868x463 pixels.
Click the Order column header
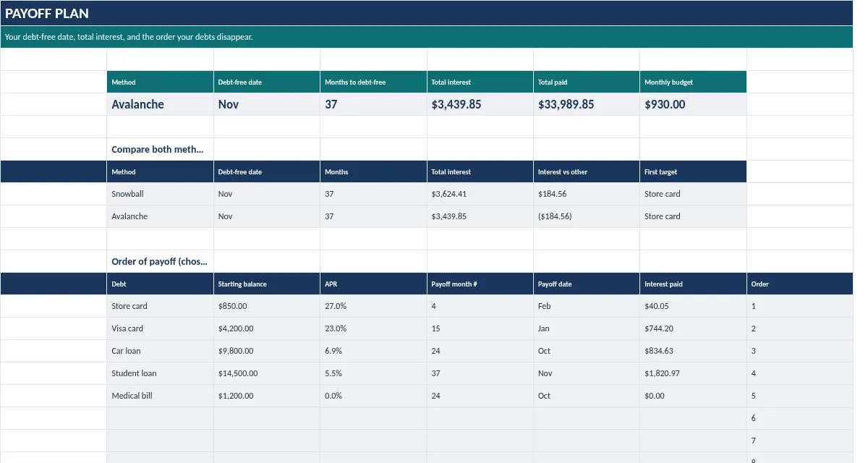tap(800, 284)
